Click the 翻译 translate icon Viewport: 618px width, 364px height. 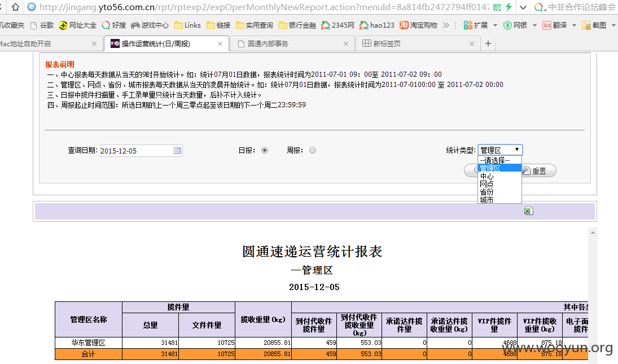tap(547, 25)
